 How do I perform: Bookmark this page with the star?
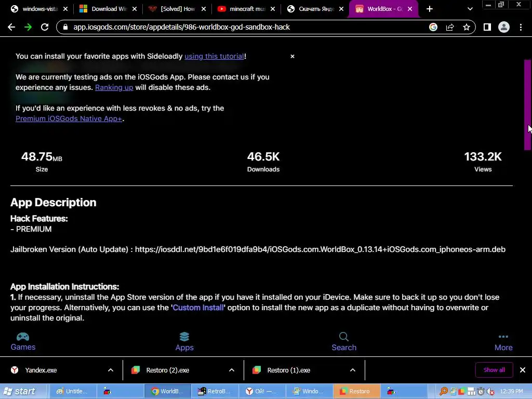467,27
